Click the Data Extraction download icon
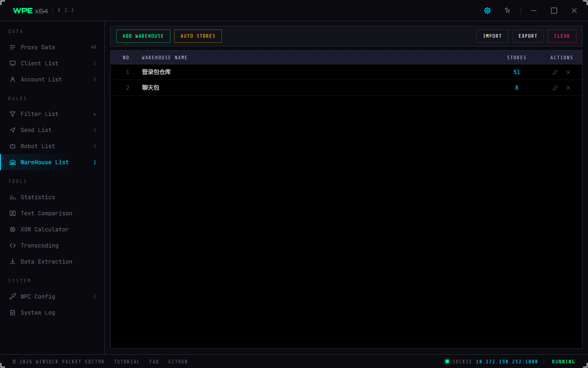The image size is (588, 368). (x=12, y=262)
